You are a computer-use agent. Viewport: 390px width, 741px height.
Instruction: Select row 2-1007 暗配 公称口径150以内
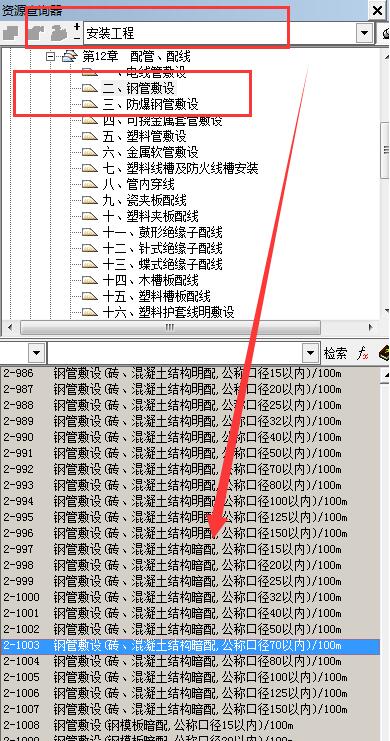click(190, 709)
